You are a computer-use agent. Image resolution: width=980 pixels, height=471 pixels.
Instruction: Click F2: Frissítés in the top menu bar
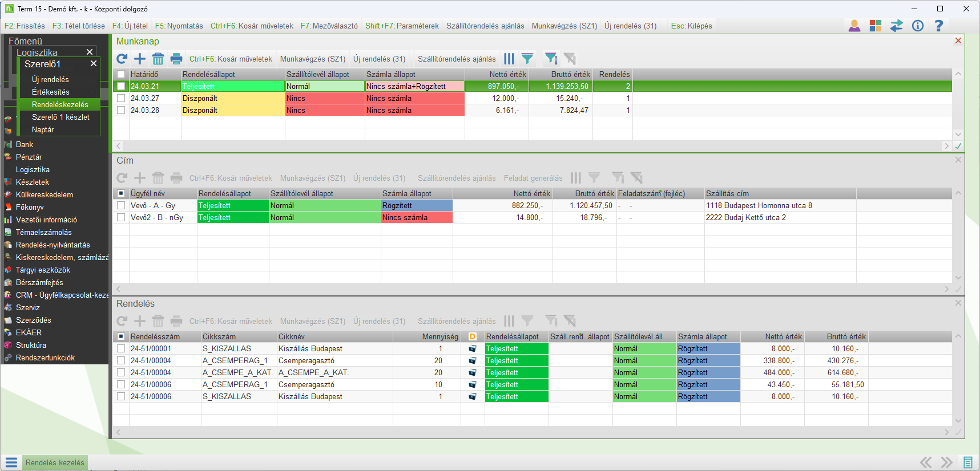(25, 26)
